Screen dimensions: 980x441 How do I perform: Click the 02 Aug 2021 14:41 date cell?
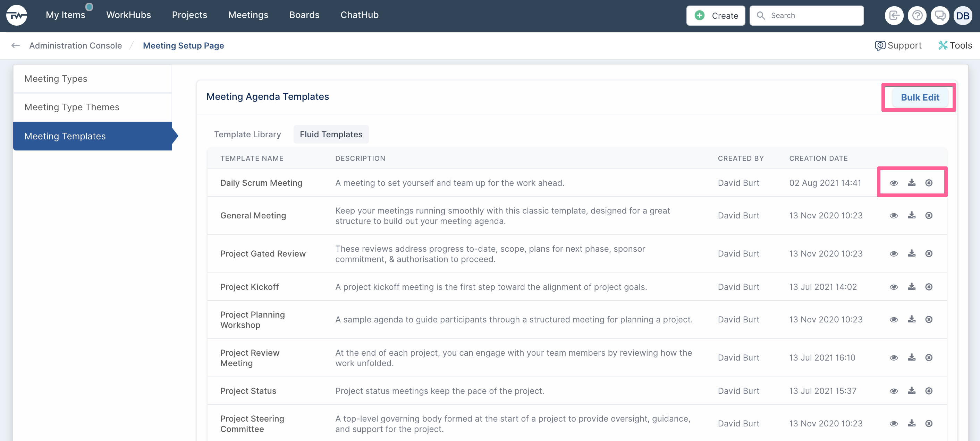point(825,183)
